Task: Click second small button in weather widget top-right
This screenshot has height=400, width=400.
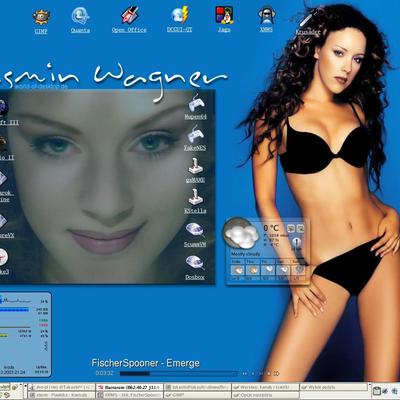Action: [300, 228]
